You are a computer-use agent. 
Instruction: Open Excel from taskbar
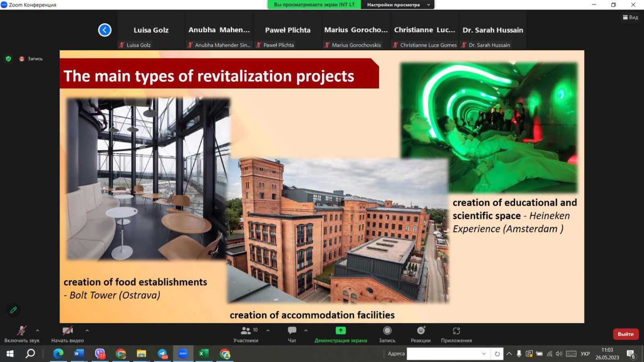(x=204, y=354)
